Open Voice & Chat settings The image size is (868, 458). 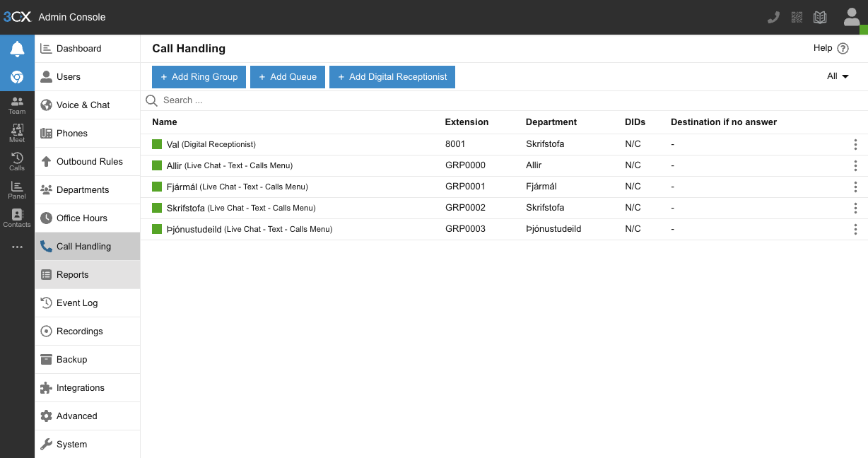[88, 105]
